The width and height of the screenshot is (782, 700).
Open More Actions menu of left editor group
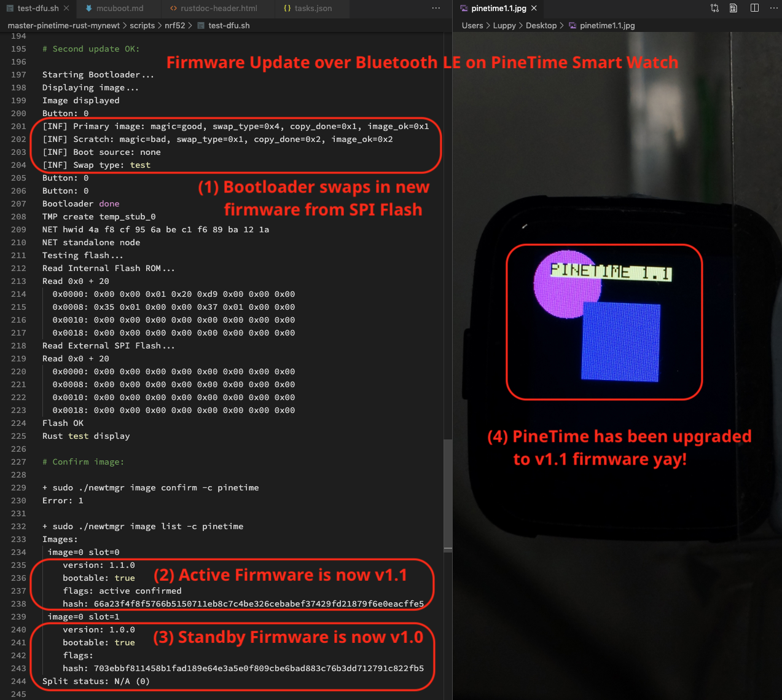coord(436,8)
